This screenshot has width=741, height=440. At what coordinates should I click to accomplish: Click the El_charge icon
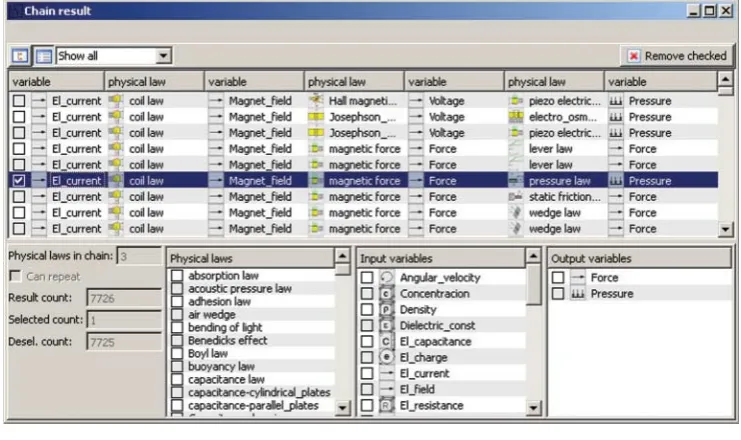[x=387, y=357]
